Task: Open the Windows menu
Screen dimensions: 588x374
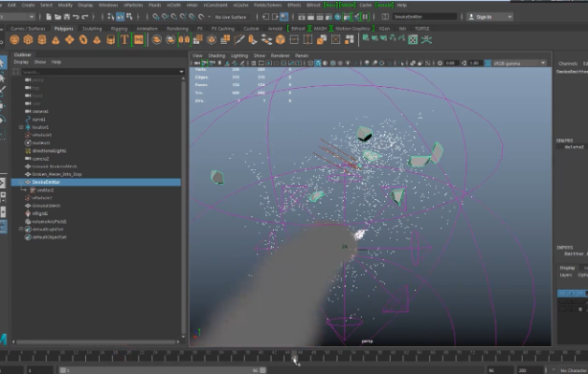Action: pyautogui.click(x=108, y=5)
